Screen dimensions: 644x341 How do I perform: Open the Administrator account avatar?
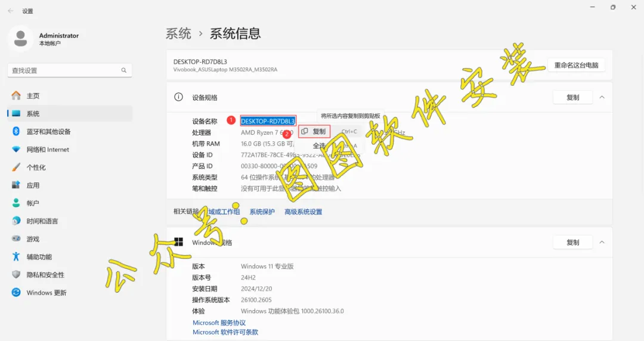coord(20,39)
